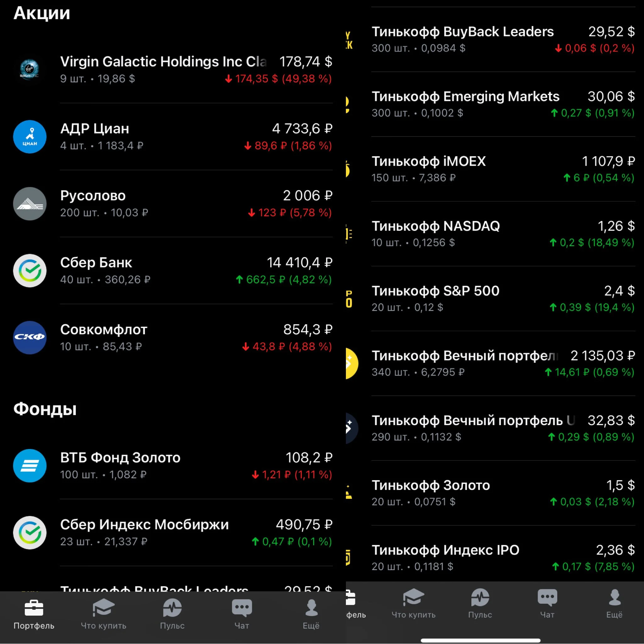Viewport: 644px width, 644px height.
Task: Select the Тинькофф Золото fund name
Action: point(431,485)
